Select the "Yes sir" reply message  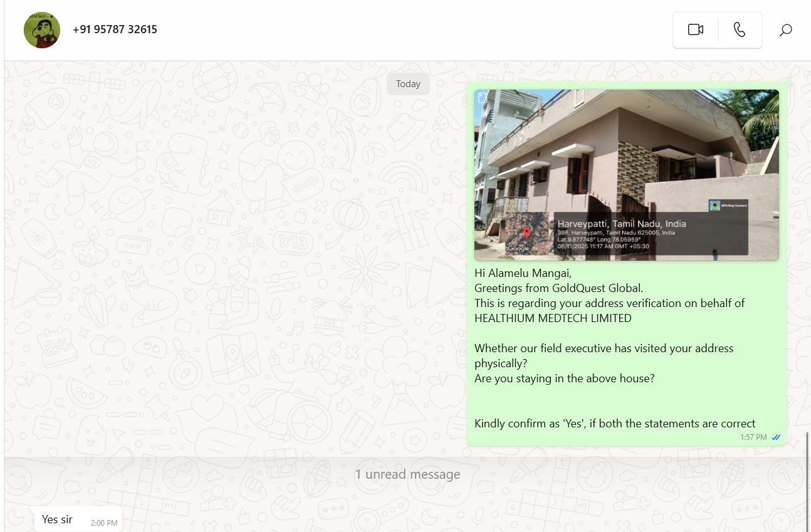[78, 519]
